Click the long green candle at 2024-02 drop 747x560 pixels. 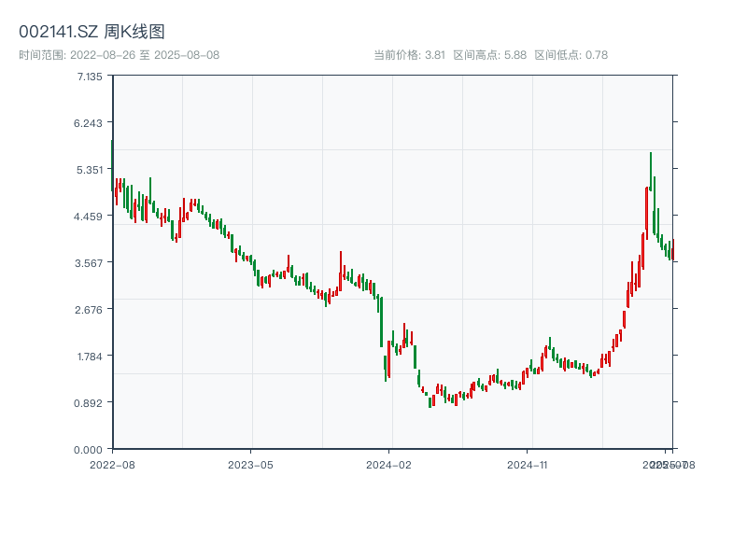point(381,322)
